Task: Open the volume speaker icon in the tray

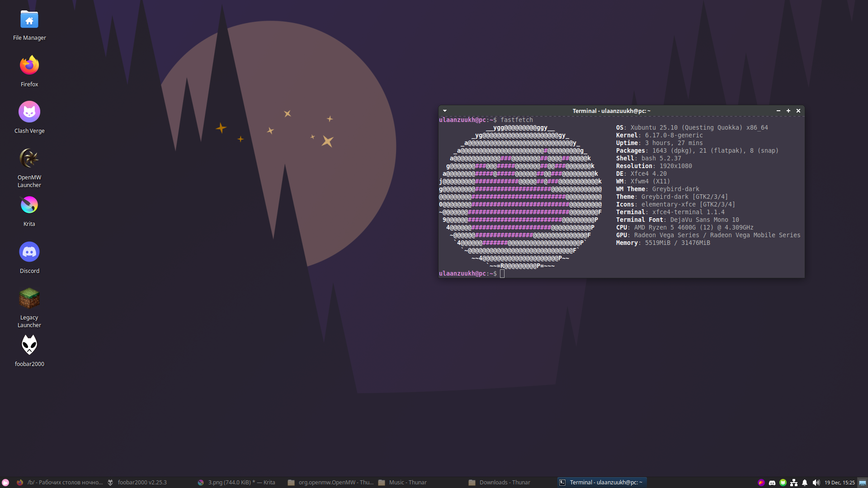Action: click(816, 483)
